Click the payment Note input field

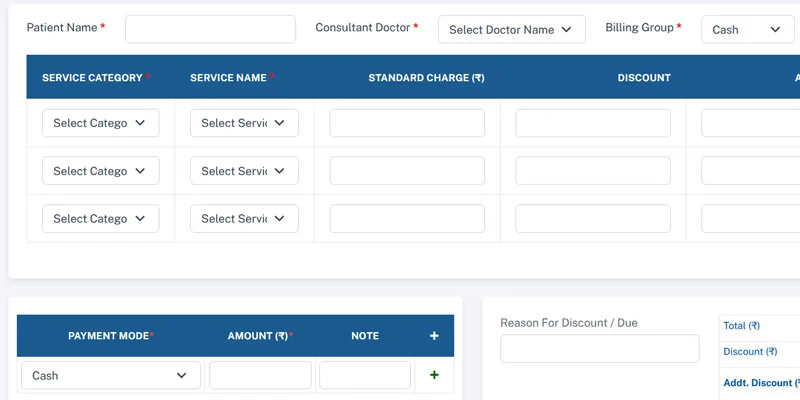pyautogui.click(x=365, y=376)
